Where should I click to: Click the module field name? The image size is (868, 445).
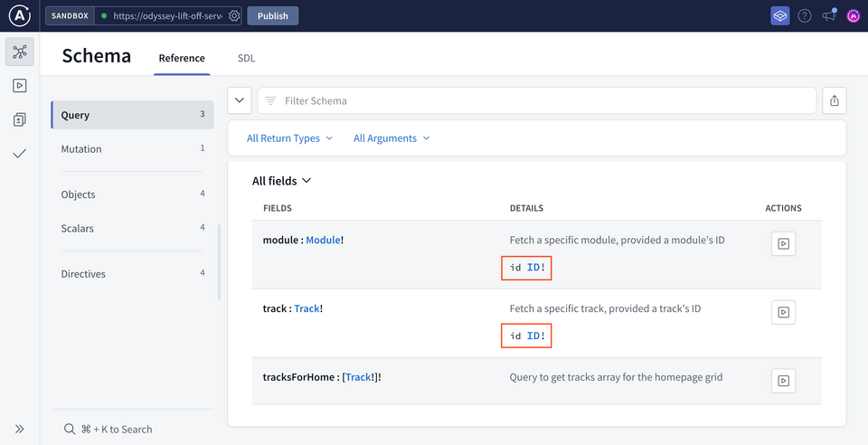coord(280,241)
